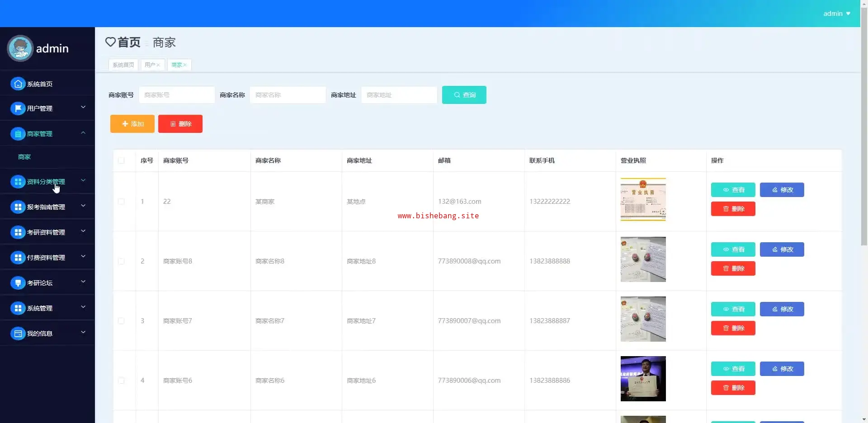This screenshot has width=868, height=423.
Task: Click the chat icon for 考研论坛
Action: click(x=18, y=283)
